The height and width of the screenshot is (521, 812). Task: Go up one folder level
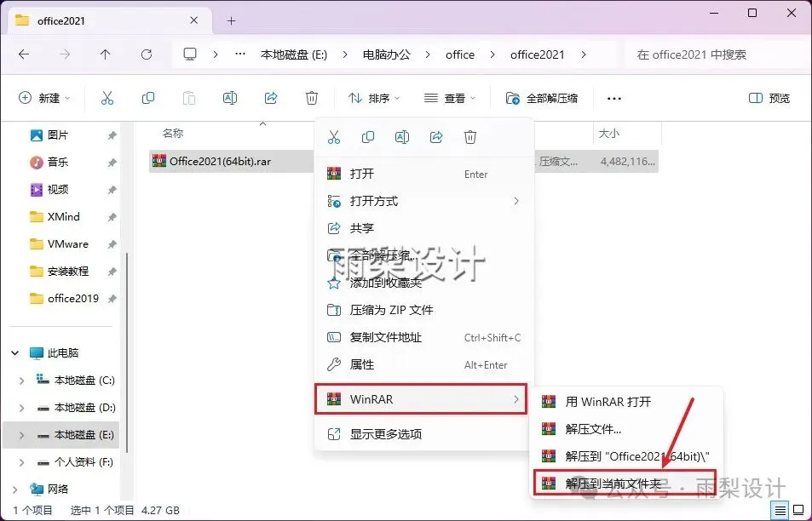(x=105, y=54)
